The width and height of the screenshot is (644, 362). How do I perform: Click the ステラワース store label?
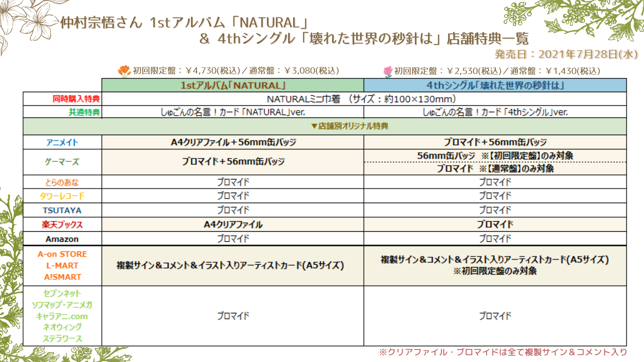(62, 339)
